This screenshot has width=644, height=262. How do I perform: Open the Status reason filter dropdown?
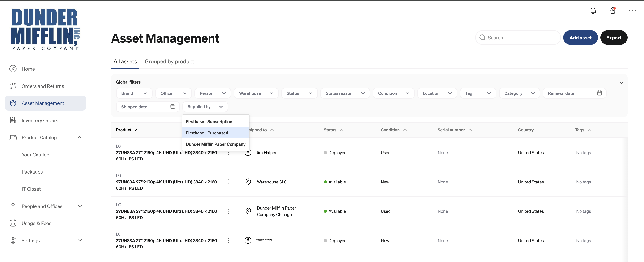pyautogui.click(x=345, y=93)
